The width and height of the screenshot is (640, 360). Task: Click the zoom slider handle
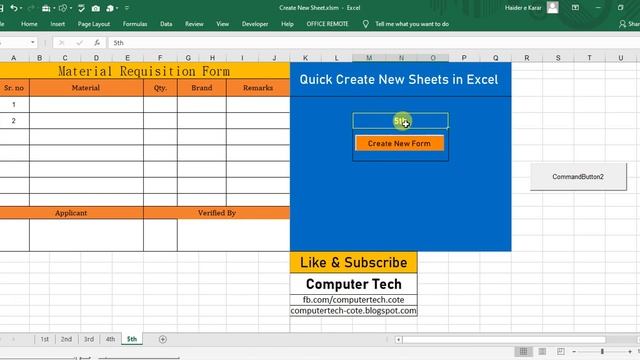click(x=602, y=351)
